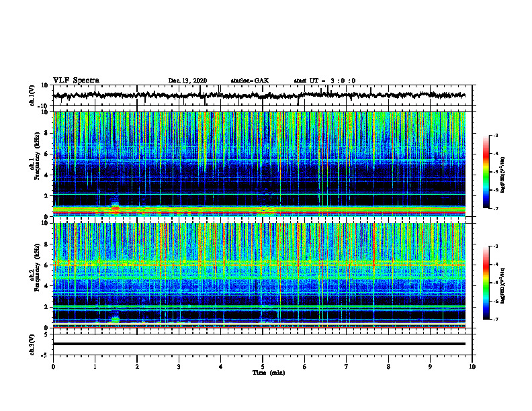Click the '5' tick on the time axis

[x=262, y=367]
